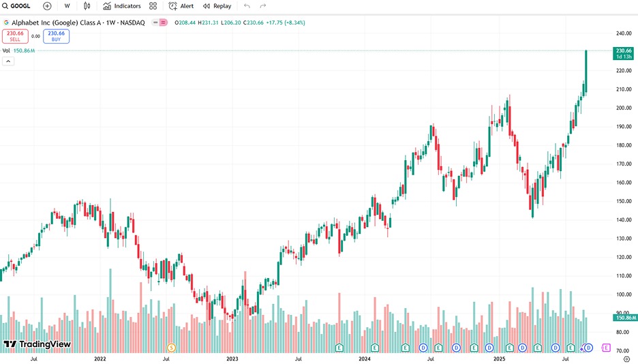638x364 pixels.
Task: Click the open price value O208.44
Action: (185, 22)
